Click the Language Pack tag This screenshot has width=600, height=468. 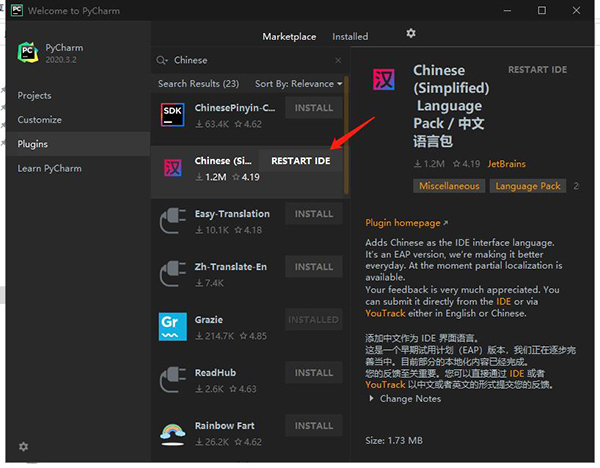point(528,186)
